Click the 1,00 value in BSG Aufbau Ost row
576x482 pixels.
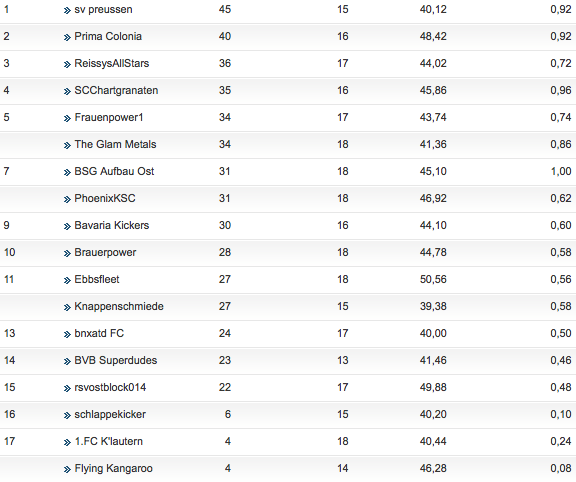point(561,171)
